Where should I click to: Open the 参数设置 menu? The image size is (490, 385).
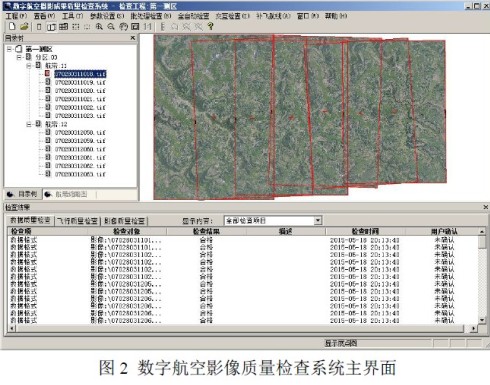click(107, 16)
